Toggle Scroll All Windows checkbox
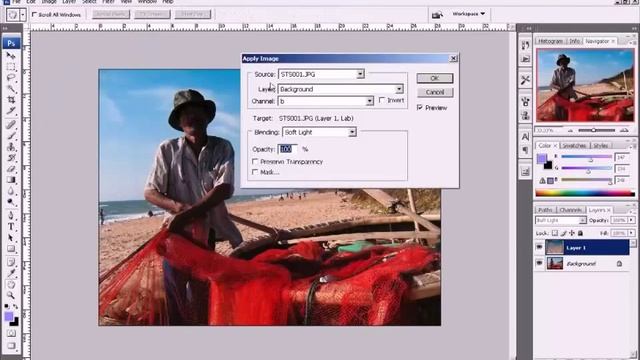The image size is (640, 360). click(34, 15)
